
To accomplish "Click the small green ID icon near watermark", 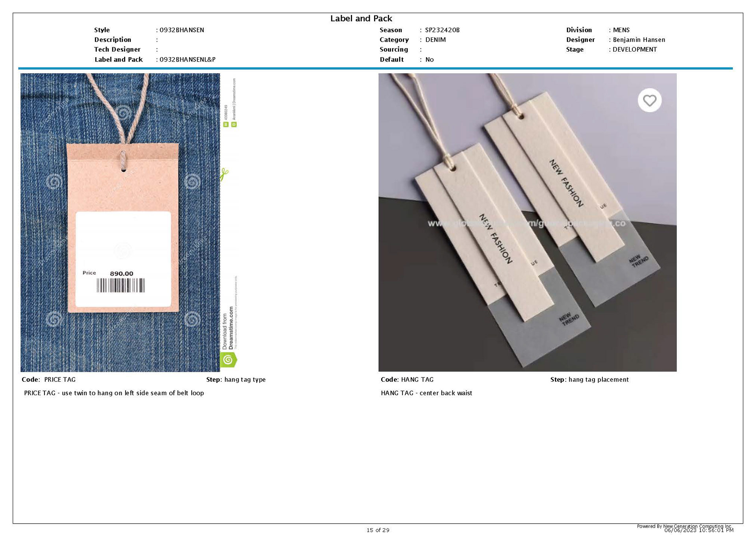I will (x=226, y=124).
